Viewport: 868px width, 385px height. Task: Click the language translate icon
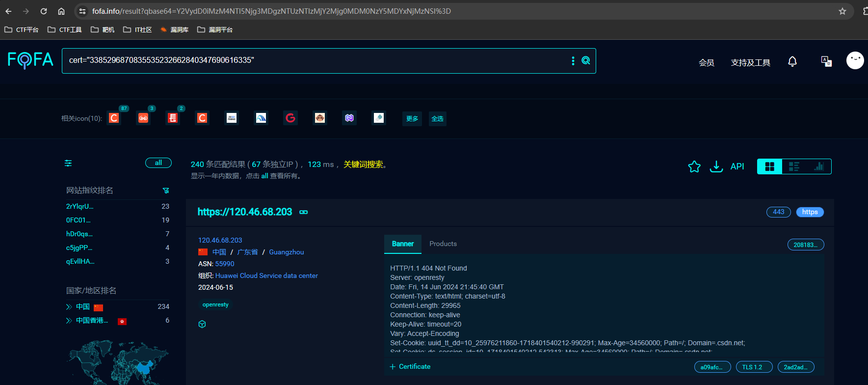coord(826,61)
